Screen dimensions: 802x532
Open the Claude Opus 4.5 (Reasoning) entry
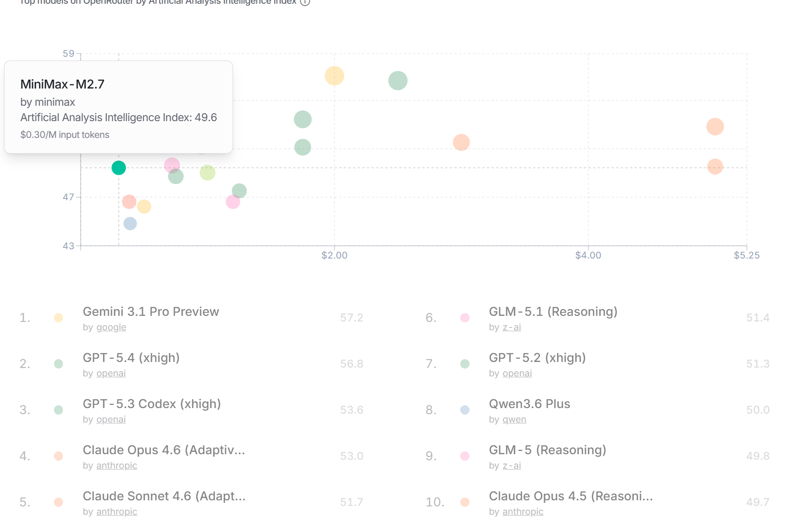coord(570,496)
